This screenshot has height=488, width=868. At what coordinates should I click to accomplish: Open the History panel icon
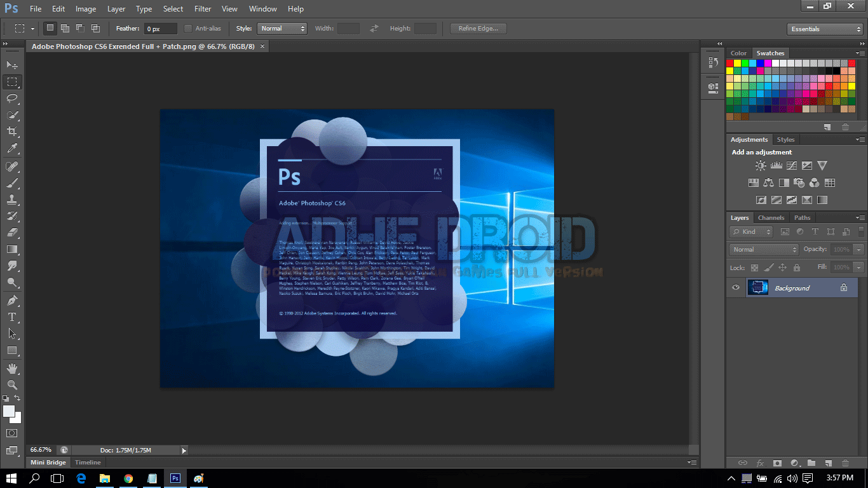pyautogui.click(x=713, y=63)
